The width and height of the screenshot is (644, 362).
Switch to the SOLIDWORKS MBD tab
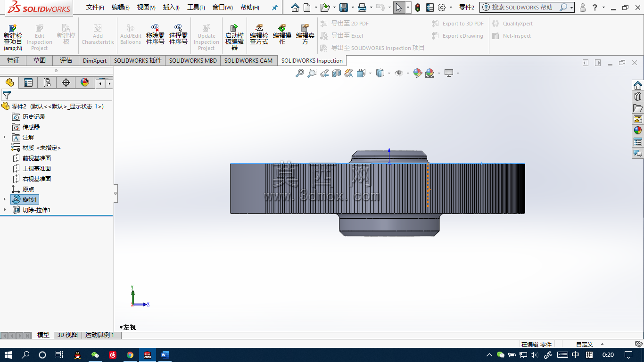(193, 60)
